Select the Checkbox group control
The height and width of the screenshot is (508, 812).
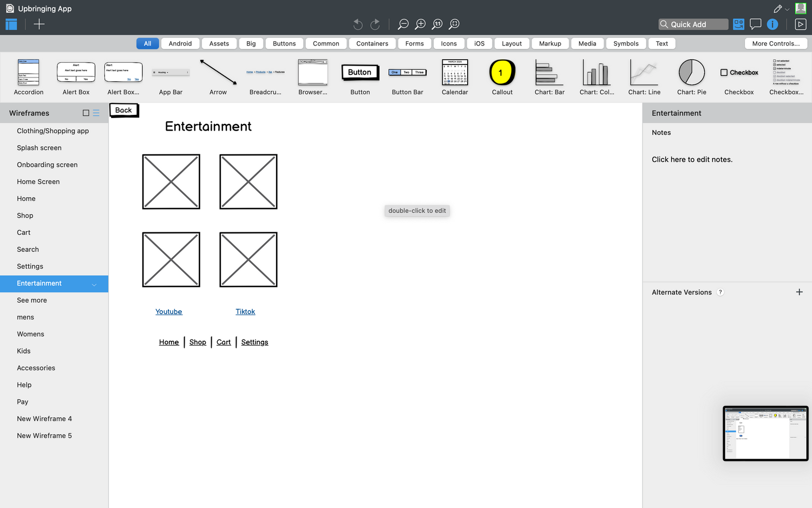(787, 77)
